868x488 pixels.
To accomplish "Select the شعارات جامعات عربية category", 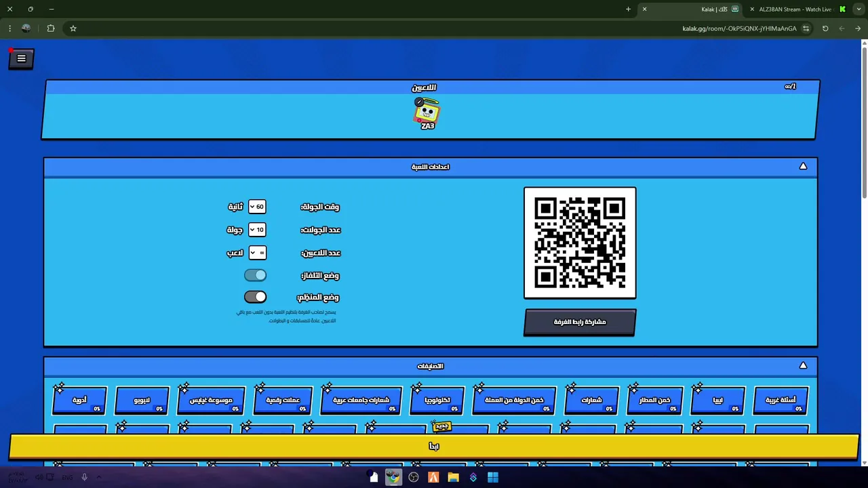I will point(361,401).
